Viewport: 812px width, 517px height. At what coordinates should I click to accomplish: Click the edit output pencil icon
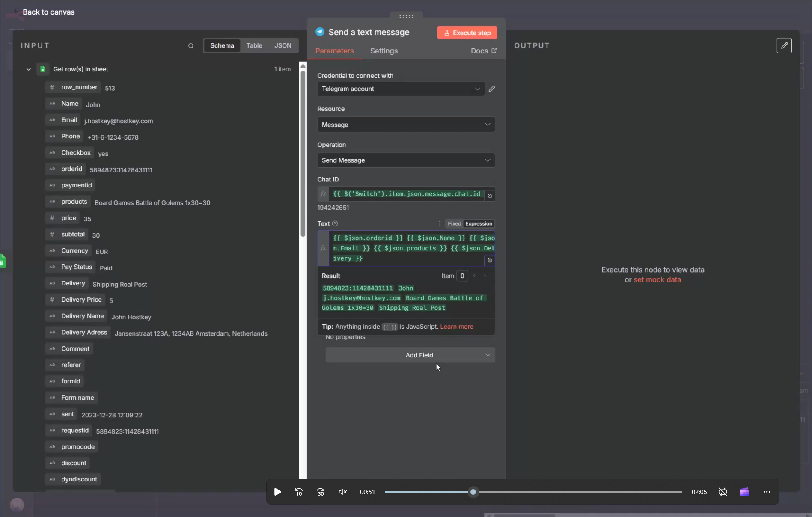coord(784,45)
